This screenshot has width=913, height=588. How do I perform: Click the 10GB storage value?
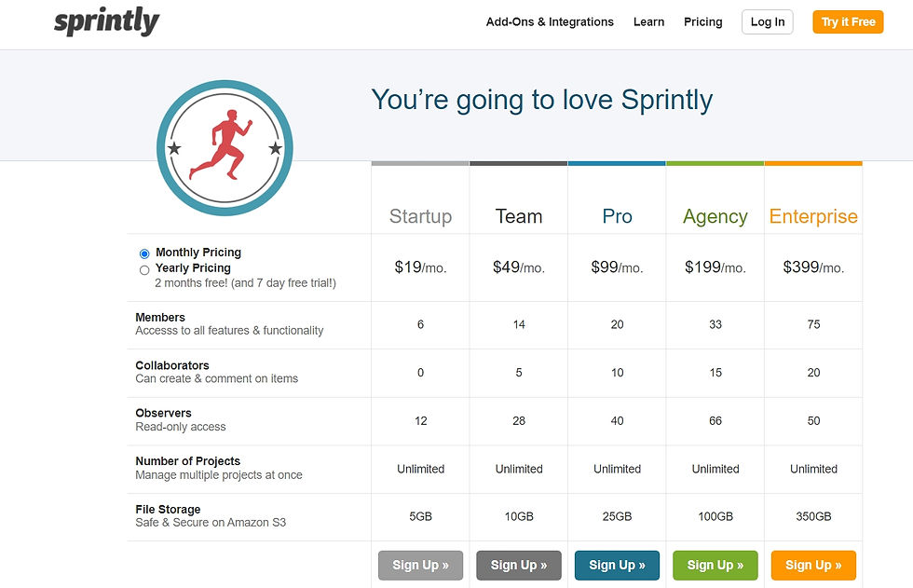(519, 516)
